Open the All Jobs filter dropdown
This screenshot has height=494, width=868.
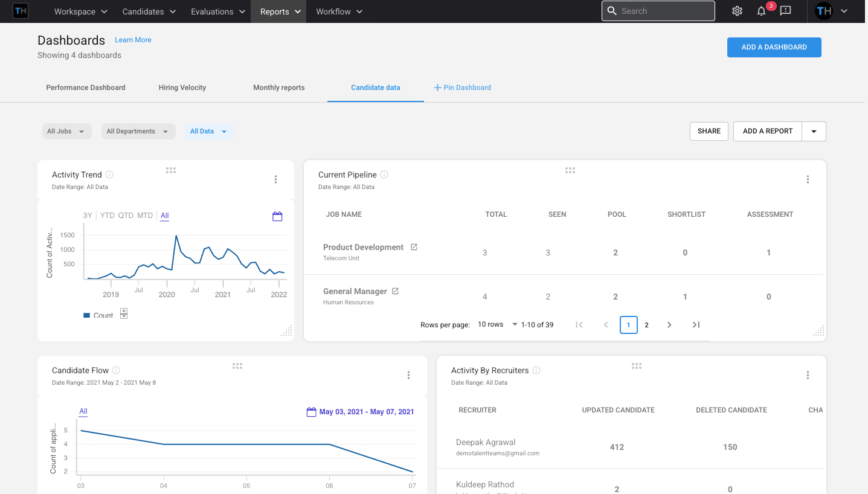(x=66, y=131)
